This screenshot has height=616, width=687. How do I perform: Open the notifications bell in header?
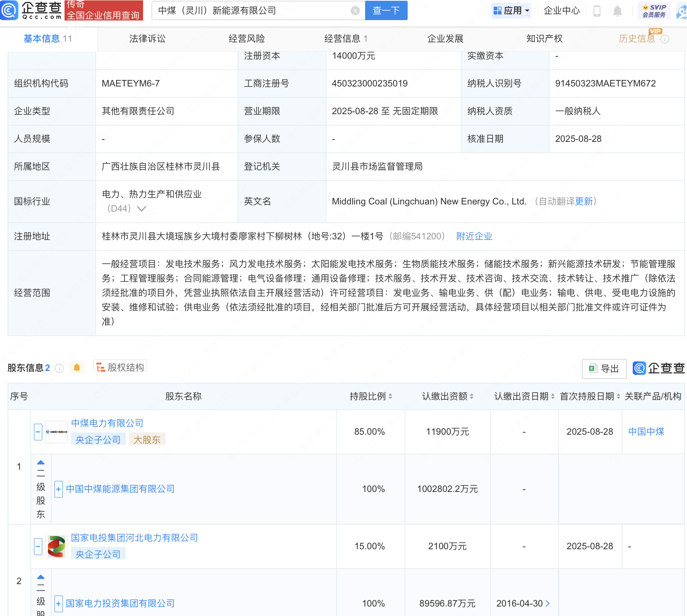coord(618,11)
